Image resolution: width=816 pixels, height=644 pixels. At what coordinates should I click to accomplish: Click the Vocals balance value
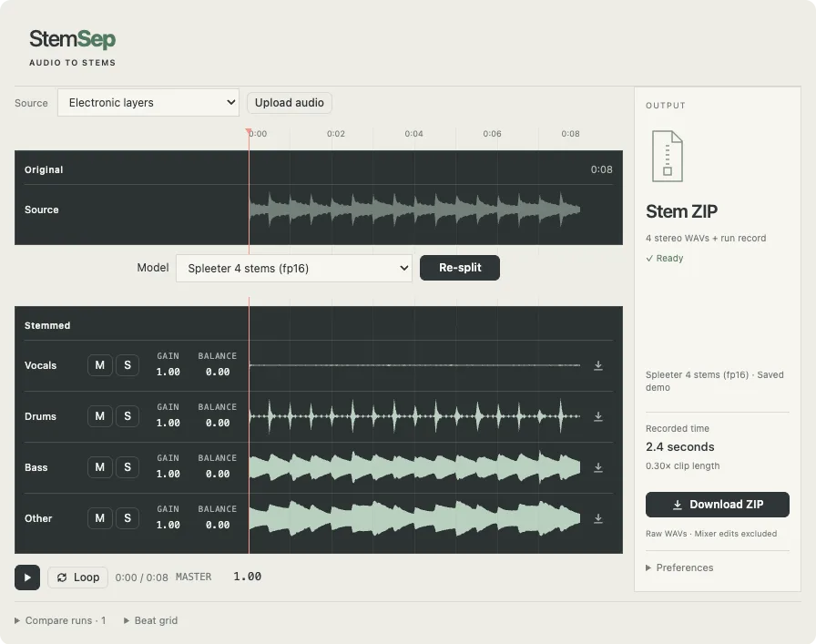click(x=218, y=372)
